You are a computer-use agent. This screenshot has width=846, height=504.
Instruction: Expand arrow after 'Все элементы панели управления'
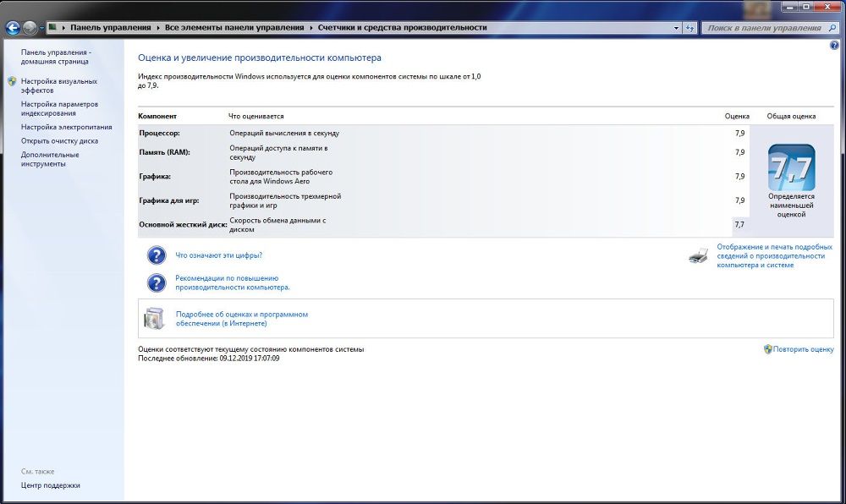(311, 28)
